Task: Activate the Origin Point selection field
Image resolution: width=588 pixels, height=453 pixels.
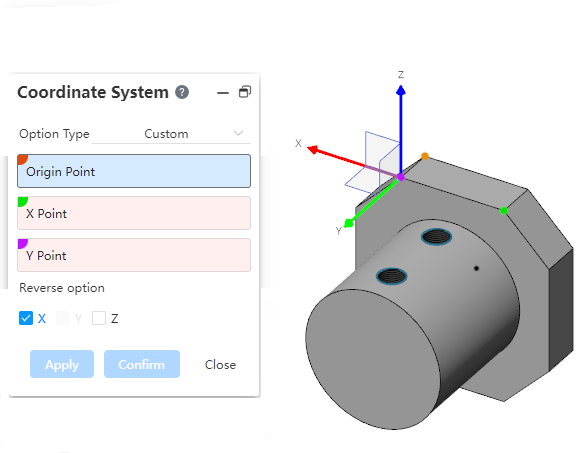Action: click(134, 171)
